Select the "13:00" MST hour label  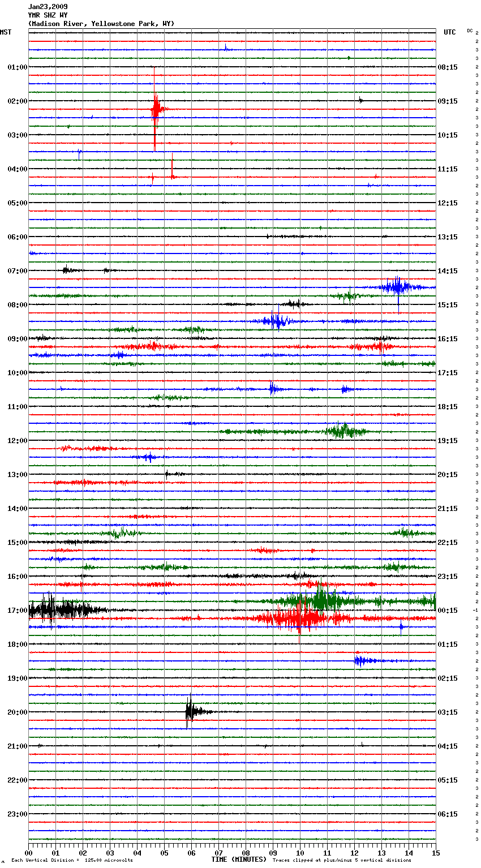point(18,475)
